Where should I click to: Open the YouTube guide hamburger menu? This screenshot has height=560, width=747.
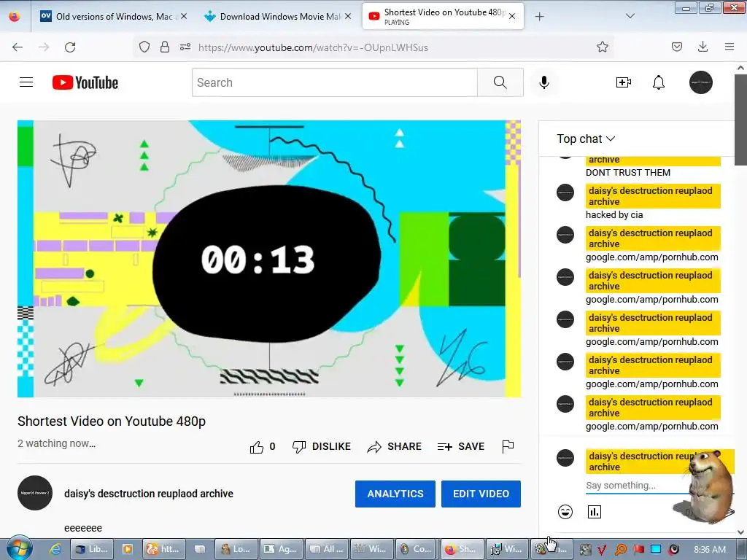(26, 82)
